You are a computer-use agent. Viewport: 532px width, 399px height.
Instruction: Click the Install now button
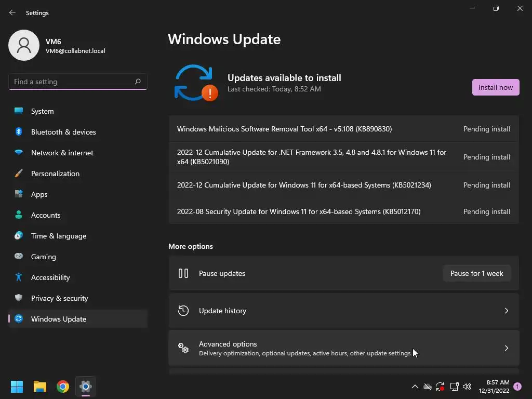tap(495, 87)
